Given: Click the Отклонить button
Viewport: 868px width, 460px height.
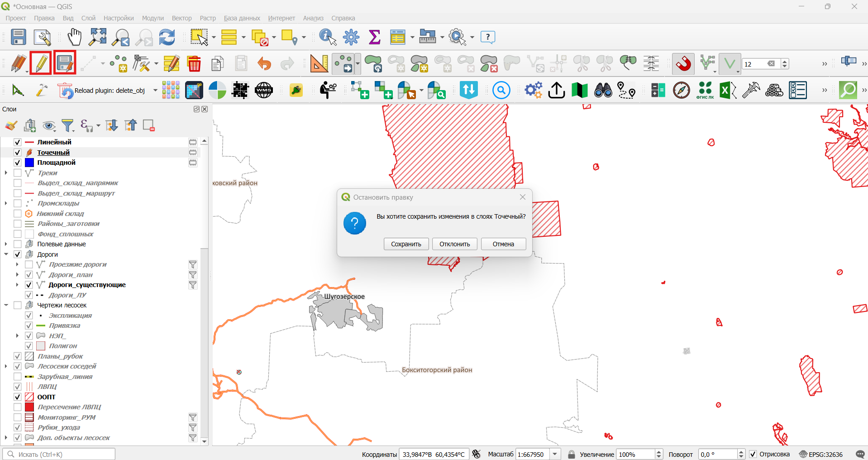Looking at the screenshot, I should (454, 244).
